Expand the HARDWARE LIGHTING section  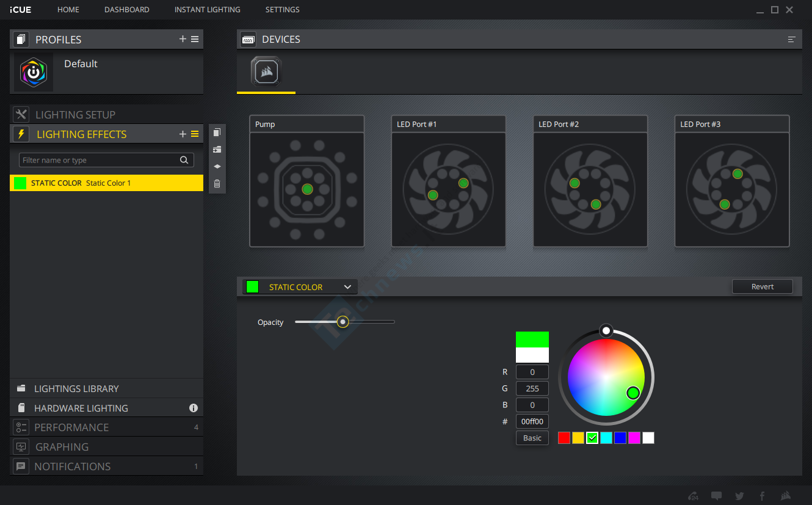106,408
